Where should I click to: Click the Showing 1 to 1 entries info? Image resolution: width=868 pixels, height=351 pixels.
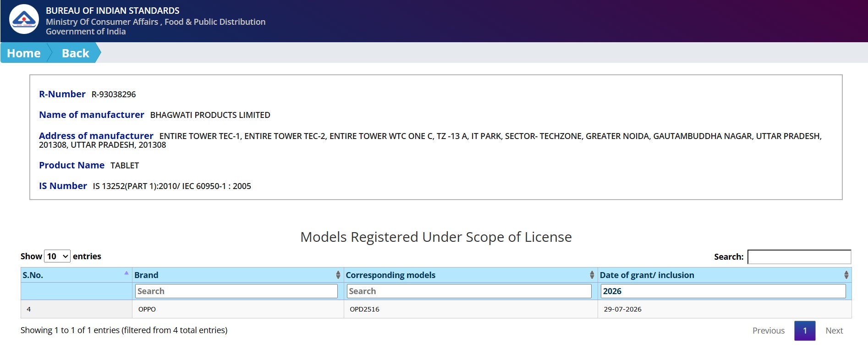point(124,330)
